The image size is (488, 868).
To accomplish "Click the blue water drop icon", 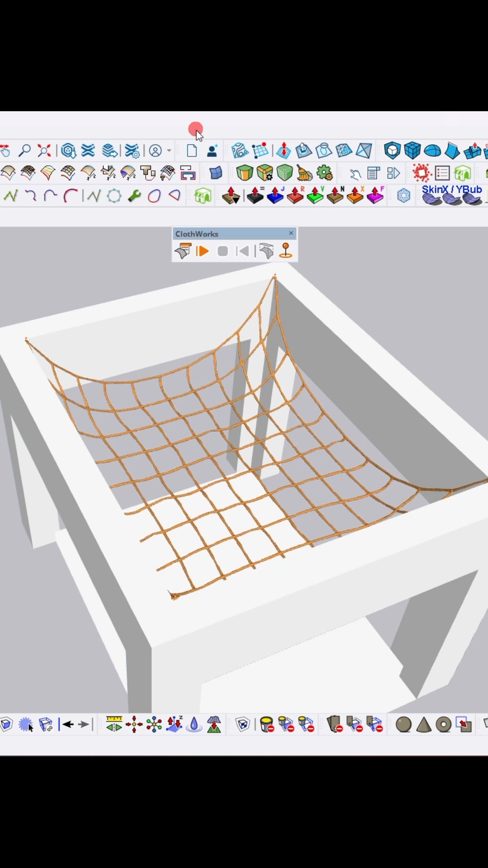I will tap(194, 724).
